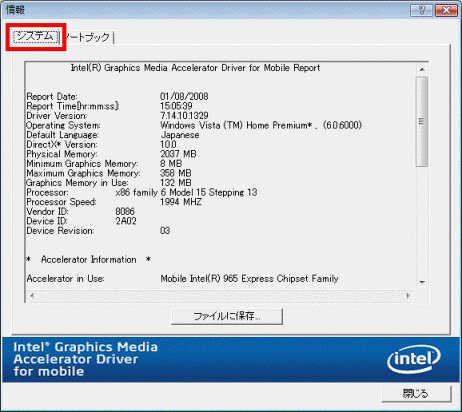Click the vertical scrollbar thumb

coord(422,122)
